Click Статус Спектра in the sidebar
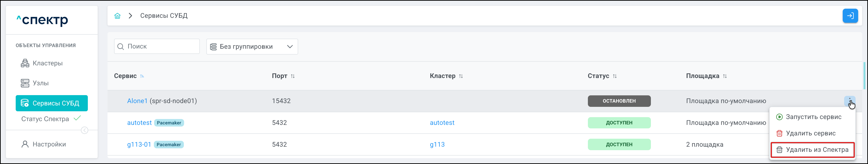The width and height of the screenshot is (868, 164). point(45,119)
